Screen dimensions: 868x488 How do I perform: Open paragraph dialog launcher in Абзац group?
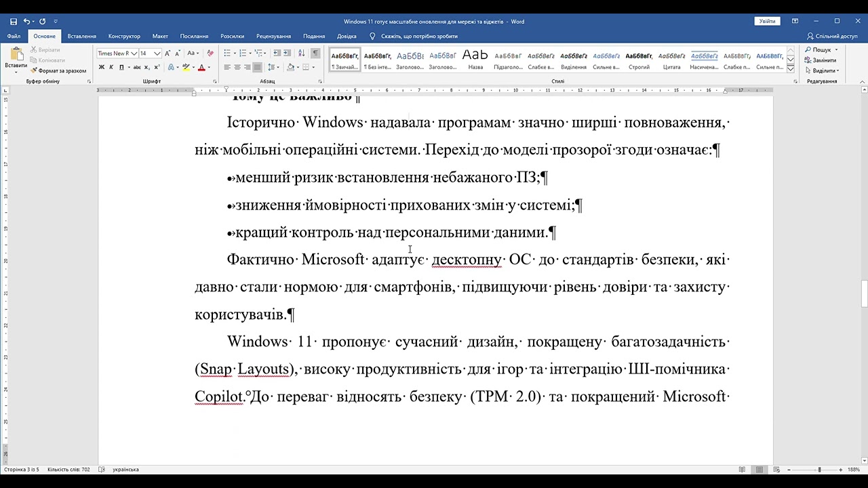[x=321, y=81]
